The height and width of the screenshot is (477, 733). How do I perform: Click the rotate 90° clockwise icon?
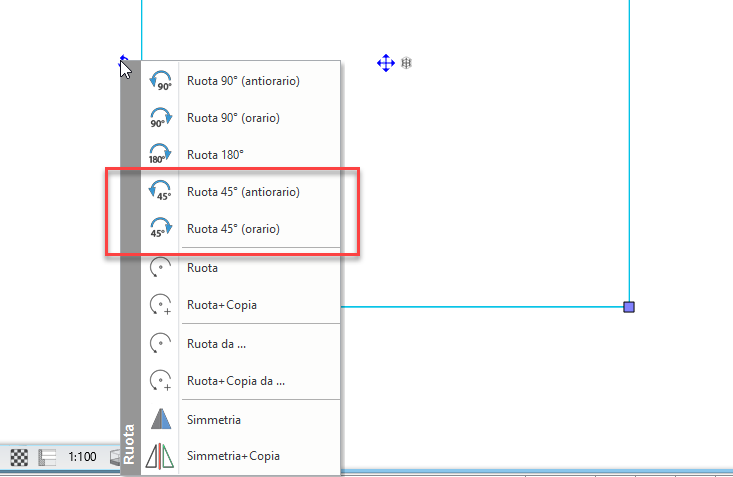(x=160, y=117)
